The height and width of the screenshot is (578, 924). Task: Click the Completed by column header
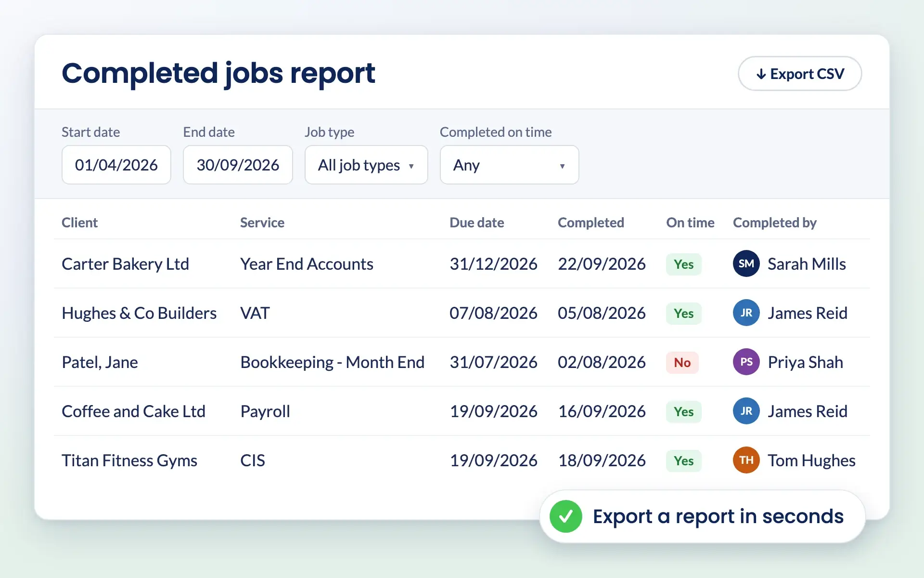click(x=775, y=223)
